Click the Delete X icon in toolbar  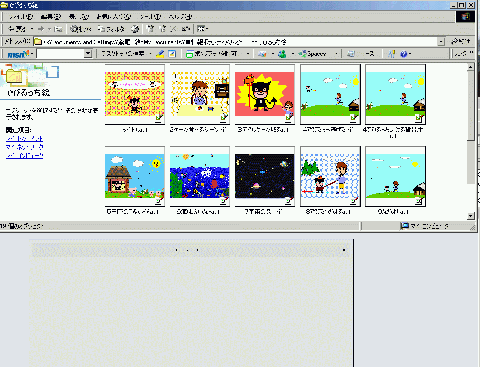173,29
